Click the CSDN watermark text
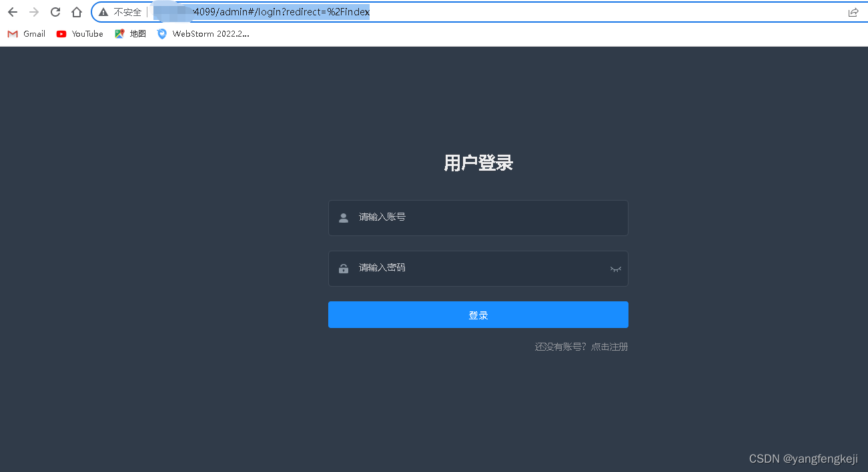The height and width of the screenshot is (472, 868). coord(803,459)
